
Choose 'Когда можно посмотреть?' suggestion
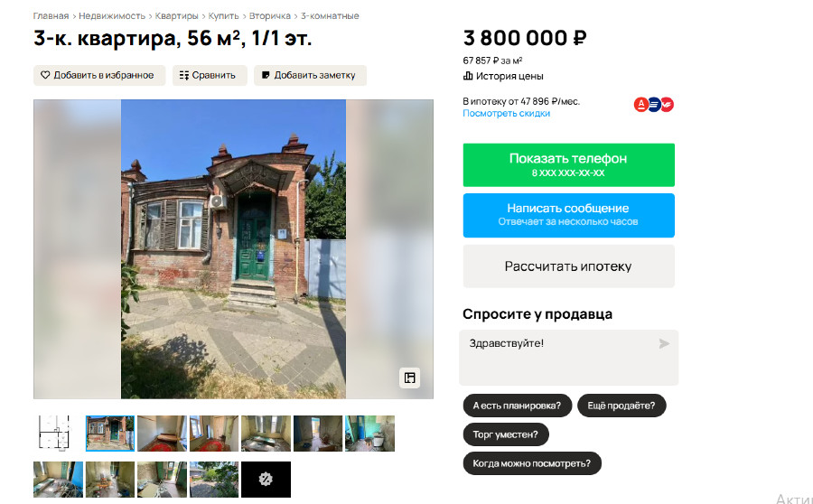click(532, 463)
